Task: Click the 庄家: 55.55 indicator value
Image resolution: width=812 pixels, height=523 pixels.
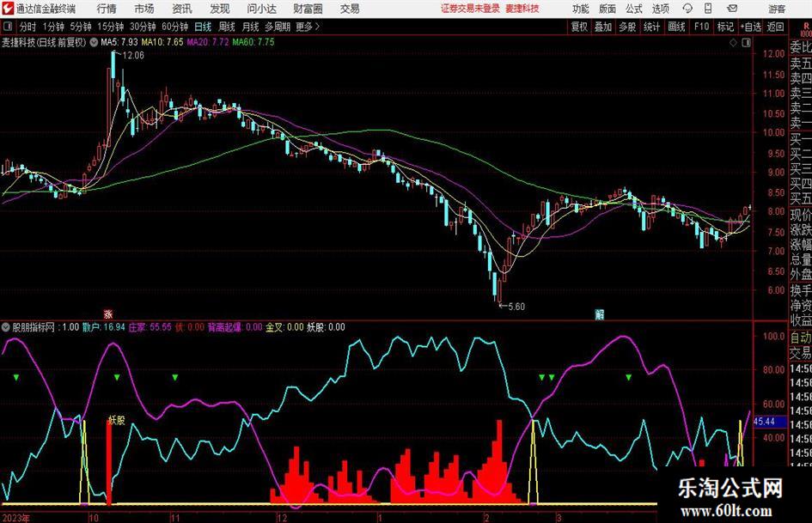Action: point(150,326)
